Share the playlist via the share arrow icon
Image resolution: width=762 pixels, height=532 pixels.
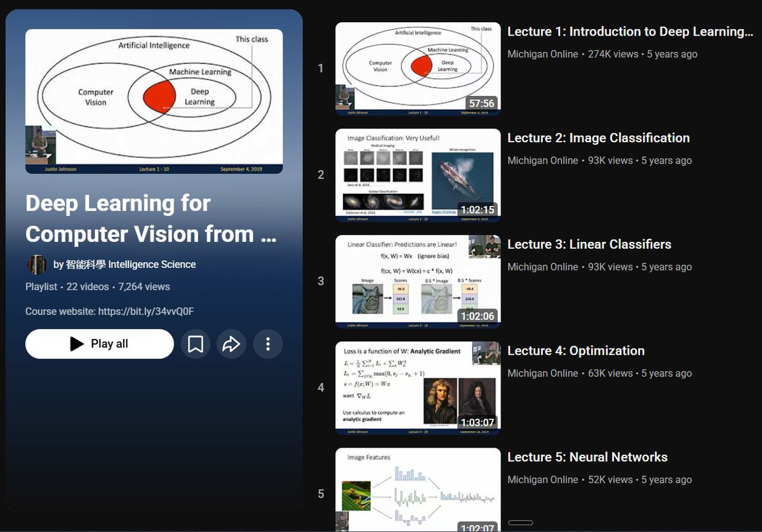(x=232, y=343)
